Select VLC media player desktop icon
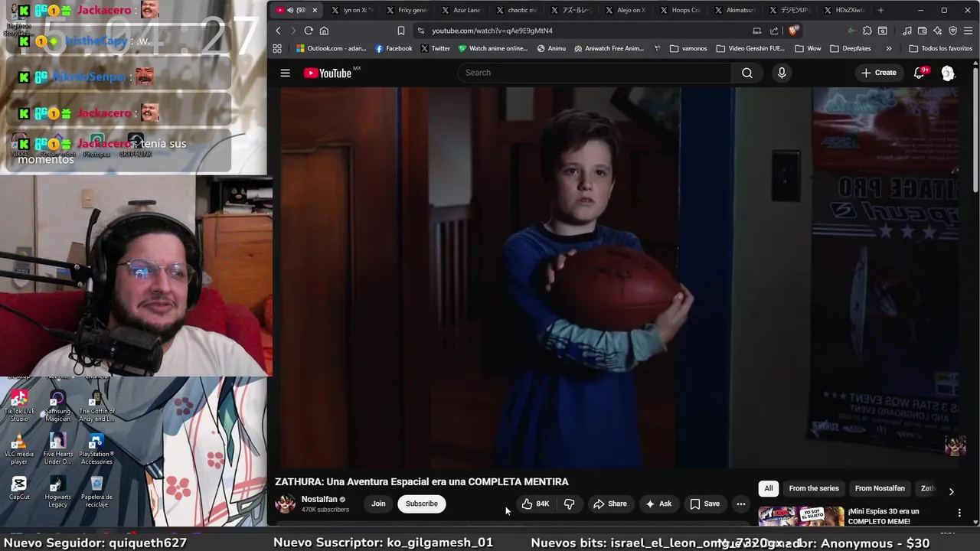Screen dimensions: 980x551 (x=19, y=448)
